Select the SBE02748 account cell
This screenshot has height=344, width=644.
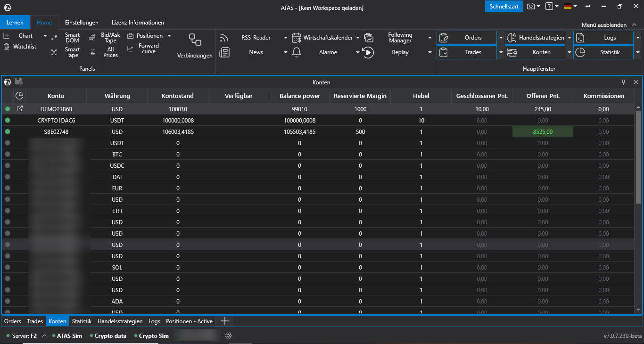[56, 132]
